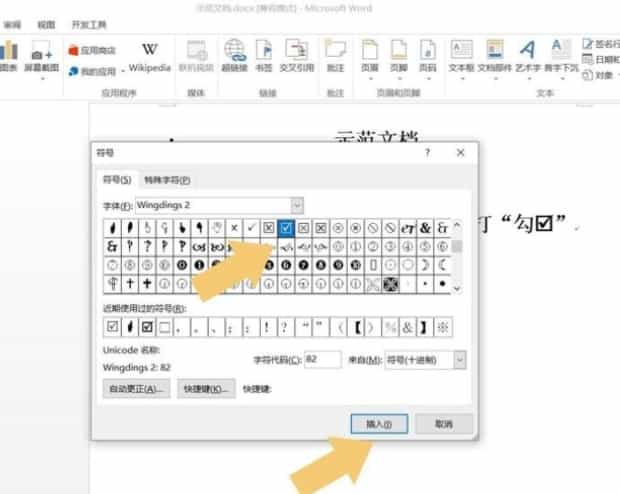Switch to the 特殊字符 tab
This screenshot has width=620, height=494.
pos(166,180)
